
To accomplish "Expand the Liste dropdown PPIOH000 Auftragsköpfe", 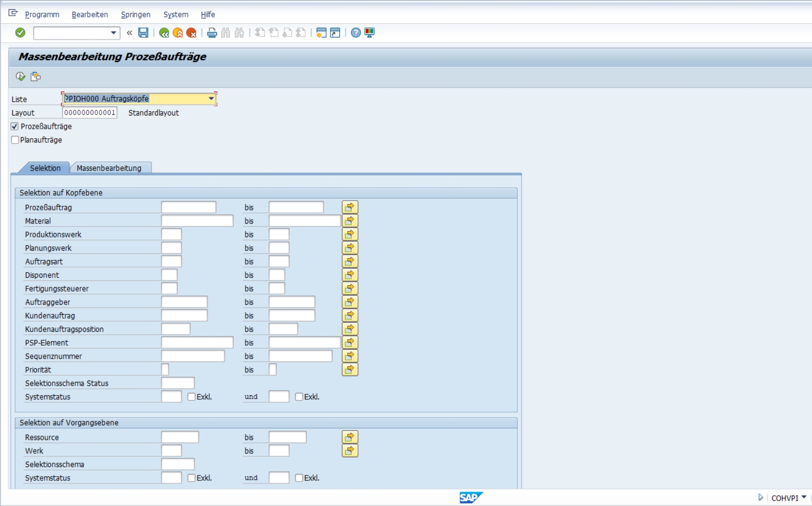I will tap(211, 98).
